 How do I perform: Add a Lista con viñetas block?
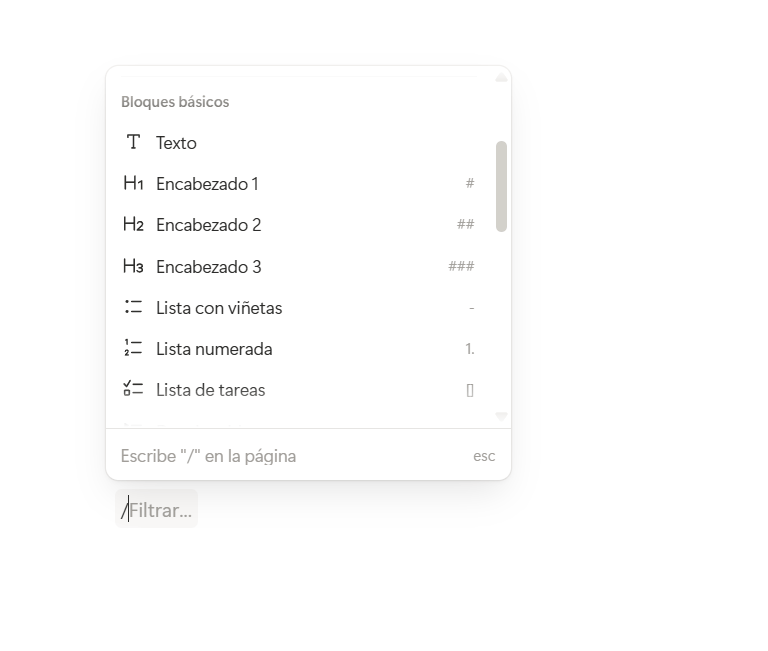219,308
